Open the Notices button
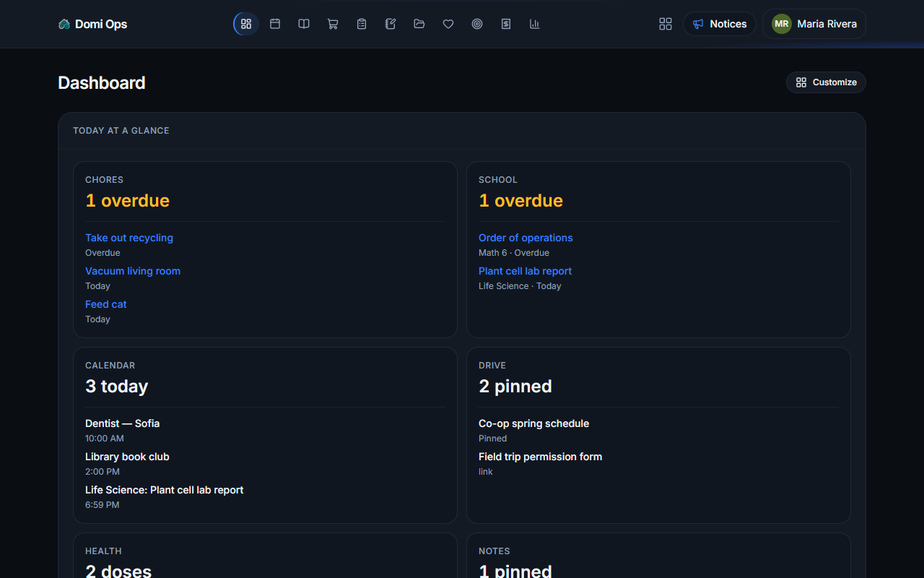Image resolution: width=924 pixels, height=578 pixels. click(x=720, y=24)
